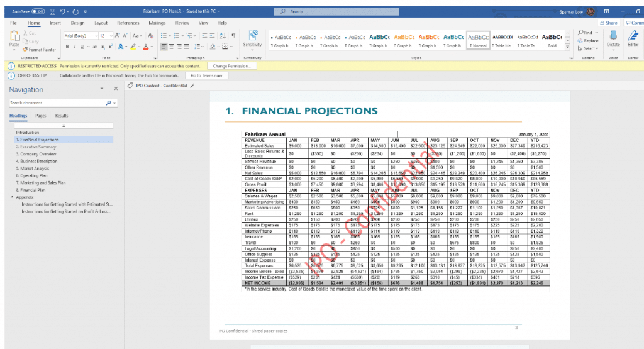Image resolution: width=644 pixels, height=349 pixels.
Task: Toggle italic formatting
Action: (75, 47)
